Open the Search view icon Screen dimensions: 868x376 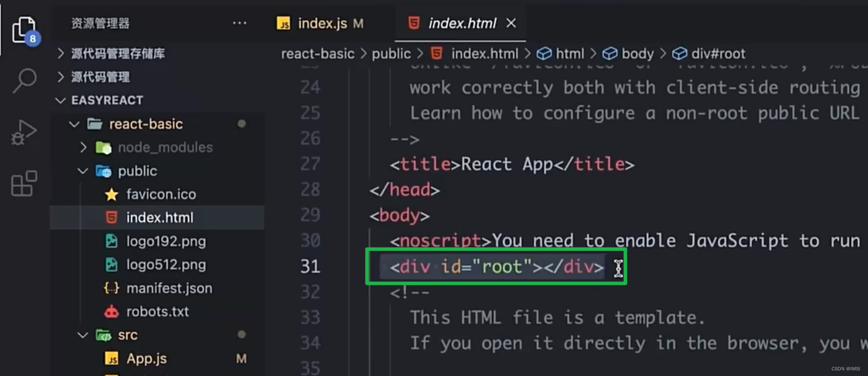(x=24, y=81)
